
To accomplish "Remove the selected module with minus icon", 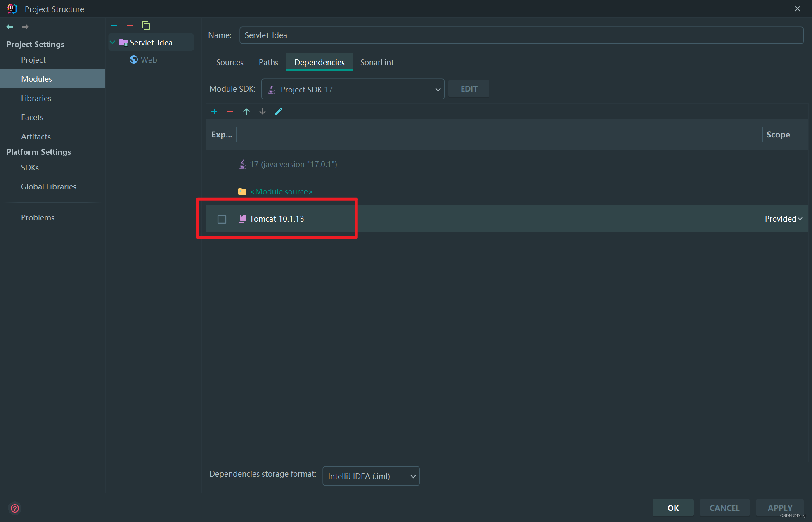I will (x=130, y=26).
